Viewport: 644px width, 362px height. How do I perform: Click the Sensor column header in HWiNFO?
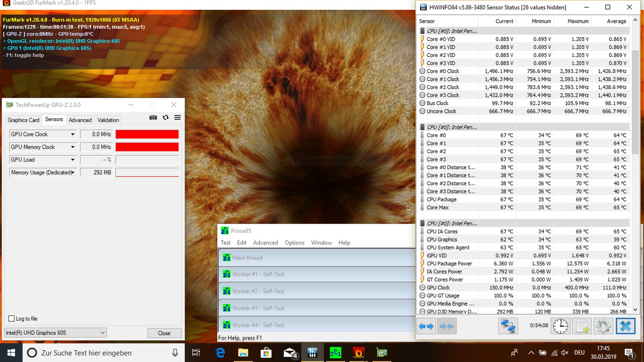point(448,21)
